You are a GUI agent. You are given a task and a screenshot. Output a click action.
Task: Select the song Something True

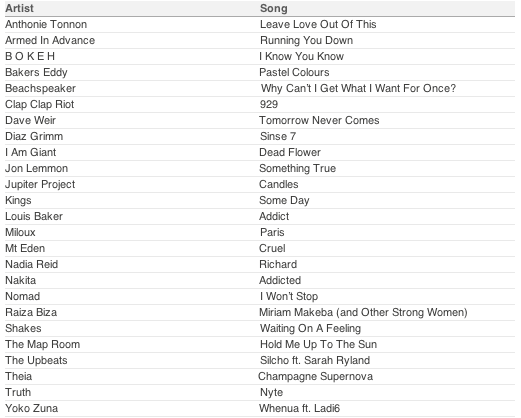[x=297, y=168]
